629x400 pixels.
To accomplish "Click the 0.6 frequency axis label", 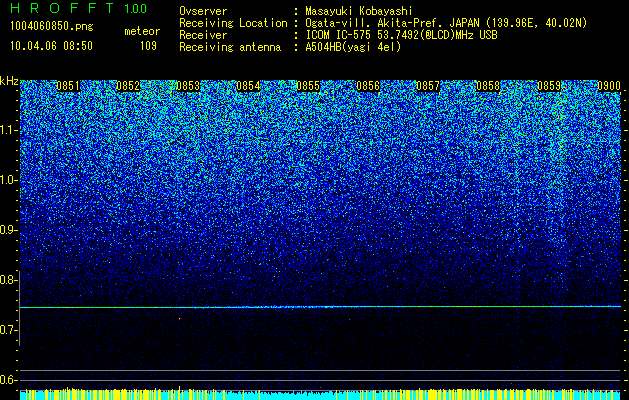I will 8,380.
